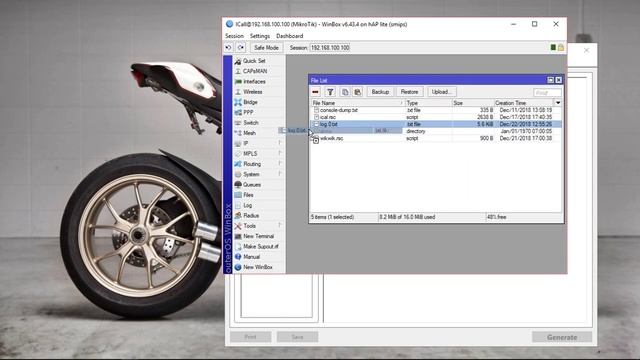Open PPP in the sidebar
Viewport: 640px width, 360px height.
tap(248, 112)
